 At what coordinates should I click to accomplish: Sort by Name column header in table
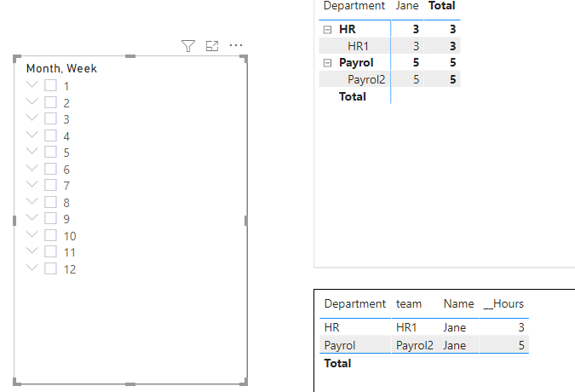[459, 304]
